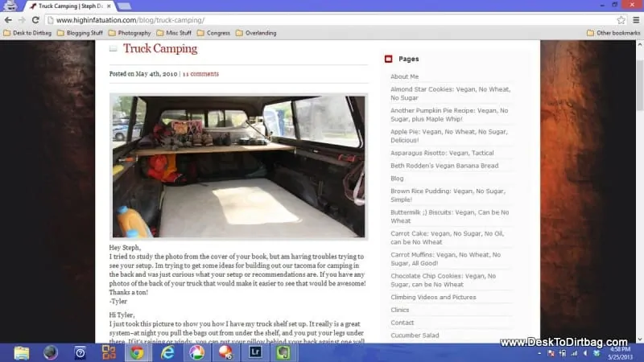Image resolution: width=644 pixels, height=362 pixels.
Task: Open File Explorer from the taskbar
Action: [22, 353]
